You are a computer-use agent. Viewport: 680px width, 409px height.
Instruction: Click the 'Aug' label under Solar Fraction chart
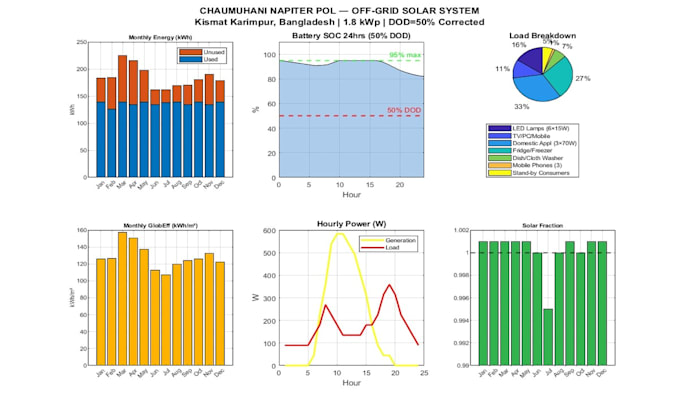tap(559, 373)
